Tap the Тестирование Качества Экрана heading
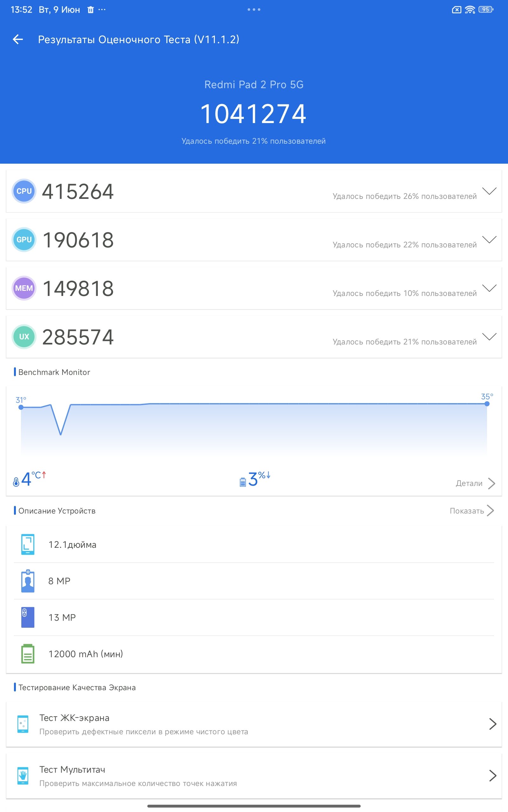The image size is (508, 812). tap(77, 688)
